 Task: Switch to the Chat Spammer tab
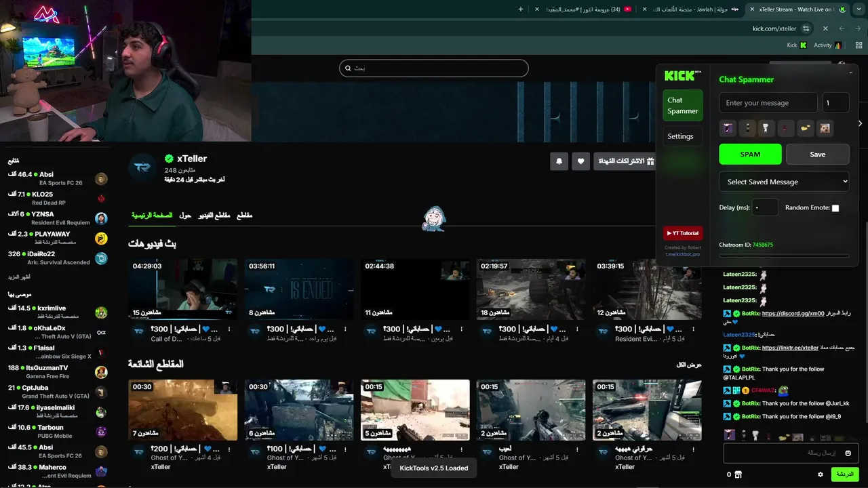tap(682, 106)
